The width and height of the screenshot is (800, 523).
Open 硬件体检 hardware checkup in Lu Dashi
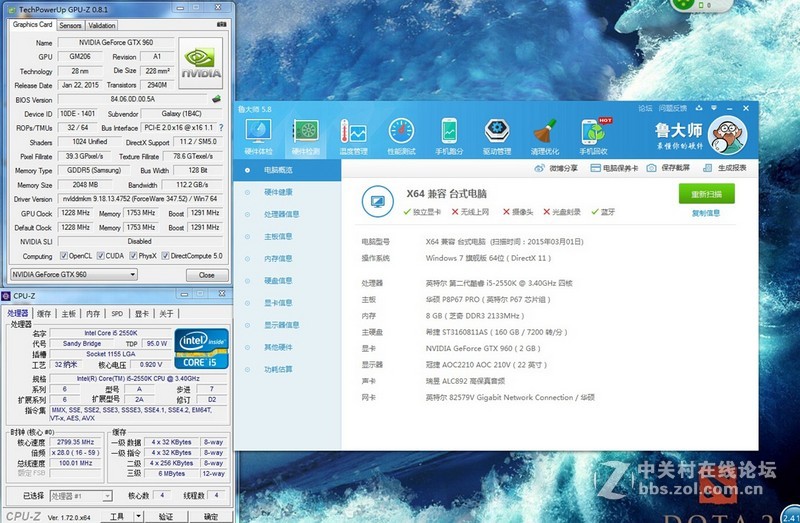point(258,136)
